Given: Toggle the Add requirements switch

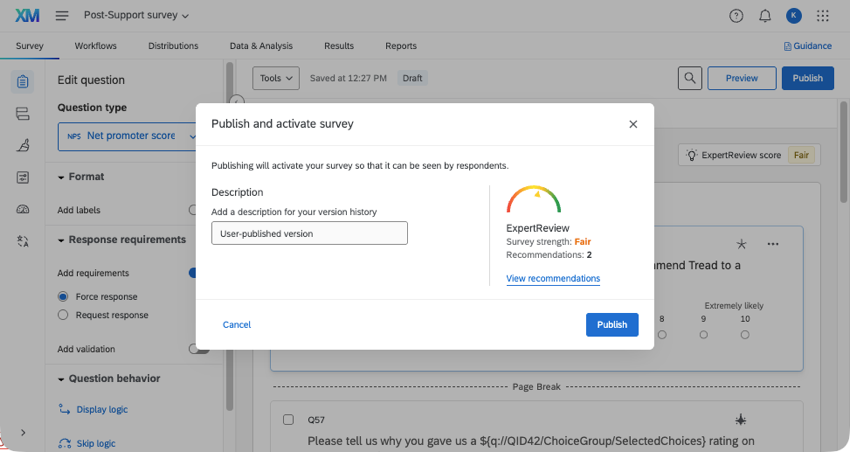Looking at the screenshot, I should coord(193,273).
